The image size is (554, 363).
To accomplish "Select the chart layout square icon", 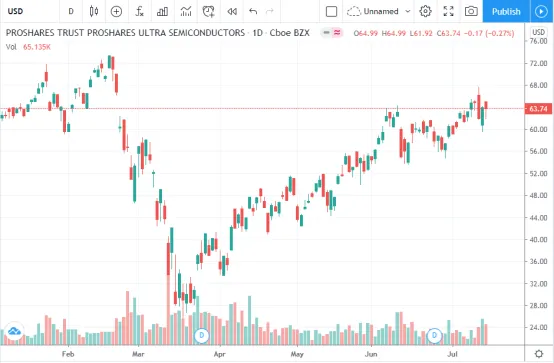I will [x=331, y=11].
